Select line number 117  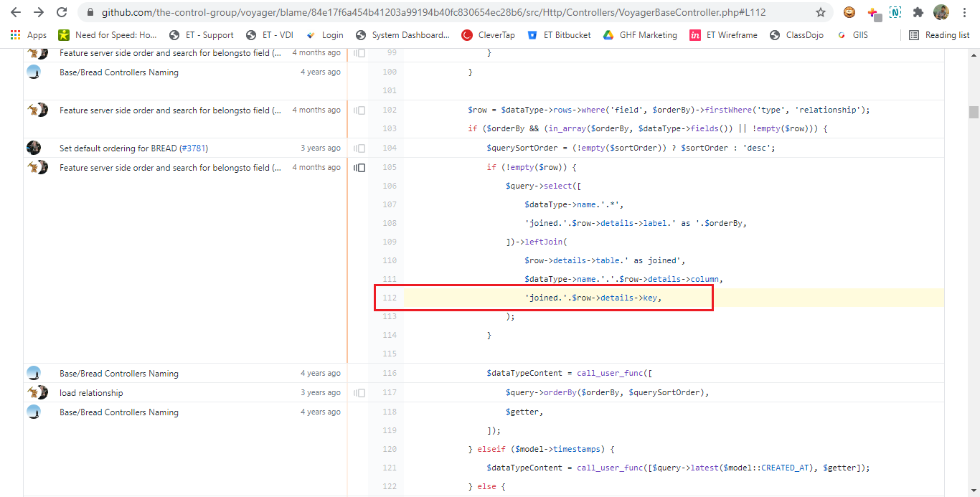[x=388, y=393]
